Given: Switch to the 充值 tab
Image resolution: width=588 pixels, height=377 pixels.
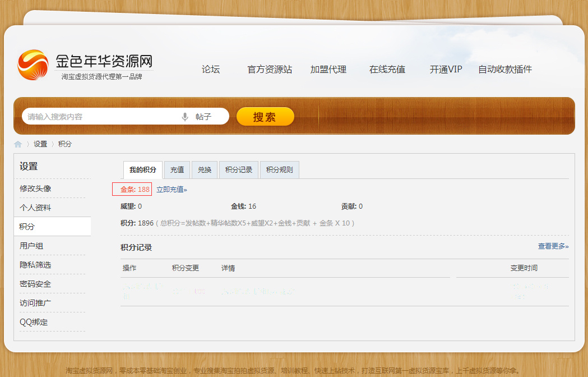Looking at the screenshot, I should click(177, 170).
